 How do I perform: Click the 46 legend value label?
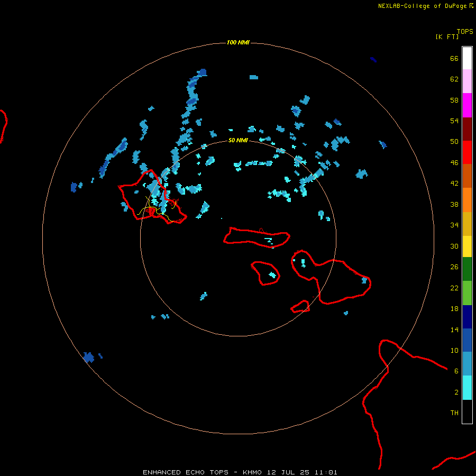[454, 163]
